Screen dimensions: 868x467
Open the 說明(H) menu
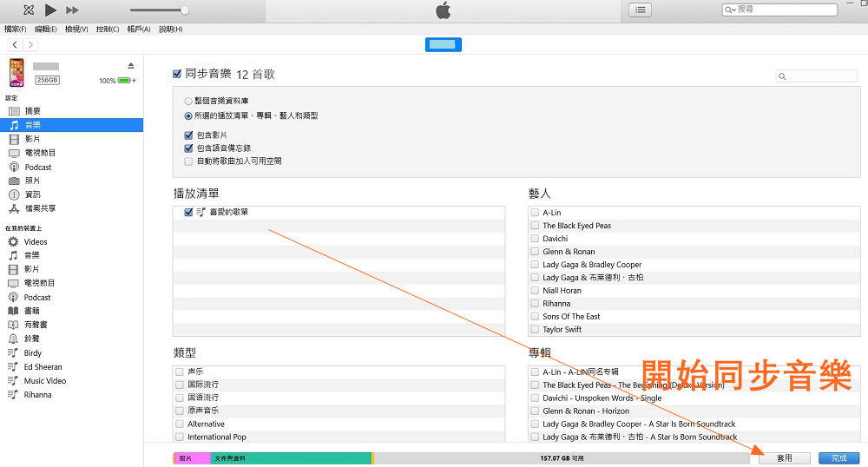[x=170, y=29]
